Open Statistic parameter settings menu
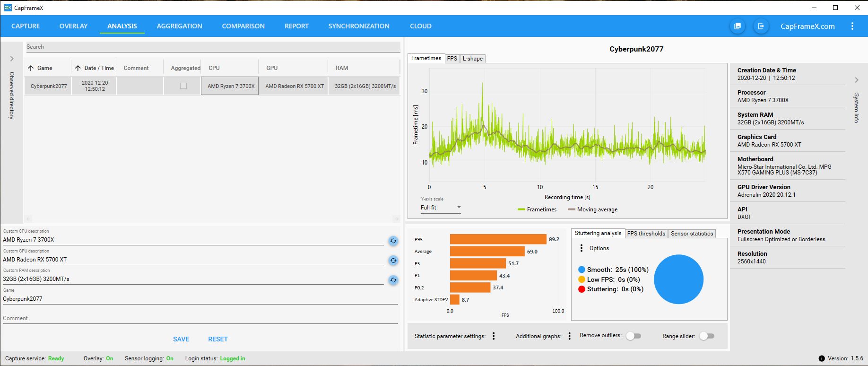The image size is (868, 366). tap(494, 336)
